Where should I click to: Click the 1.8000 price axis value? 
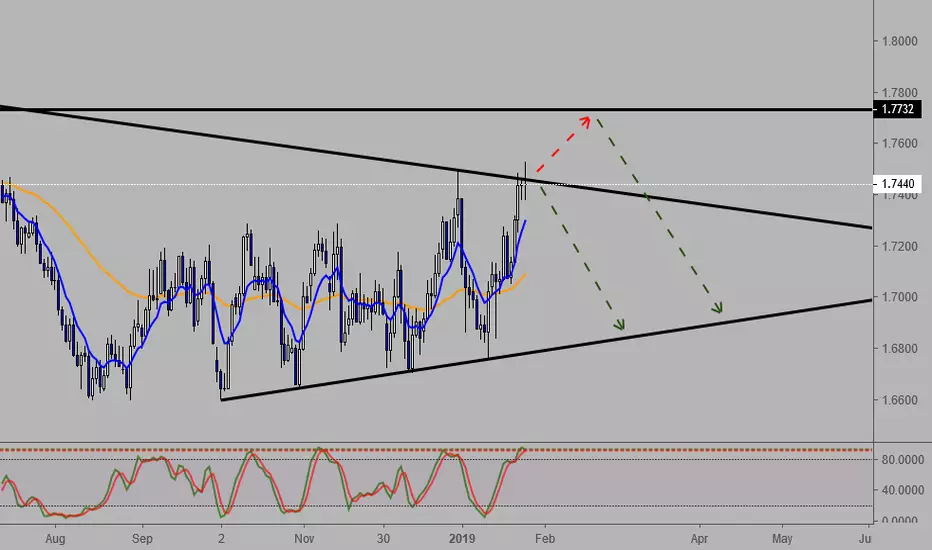[900, 41]
